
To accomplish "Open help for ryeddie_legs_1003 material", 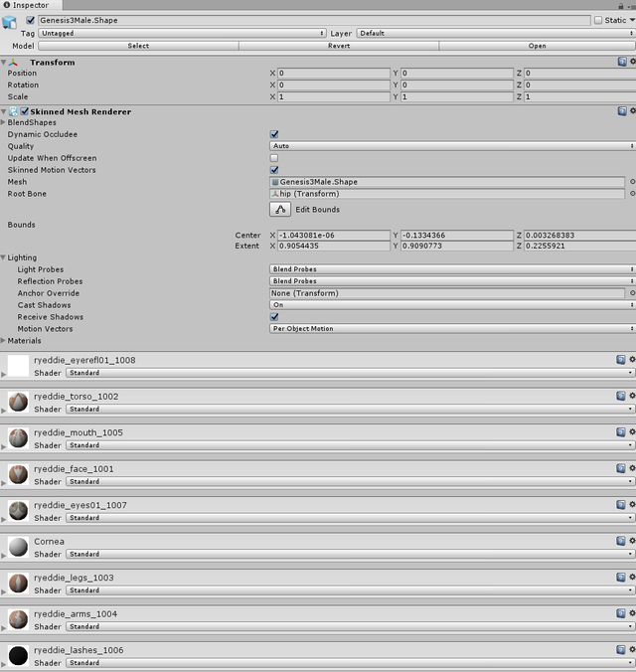I will point(620,578).
